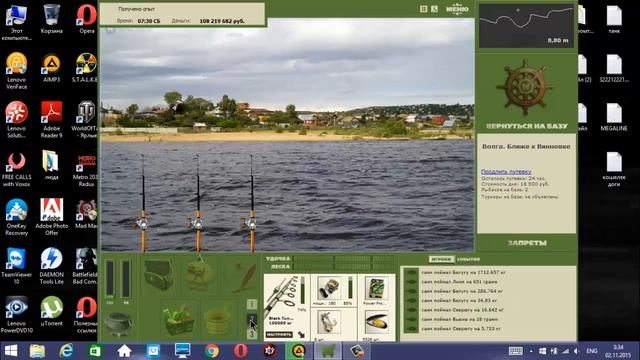Select the ИГРОКИ tab
Image resolution: width=640 pixels, height=360 pixels.
pyautogui.click(x=441, y=259)
